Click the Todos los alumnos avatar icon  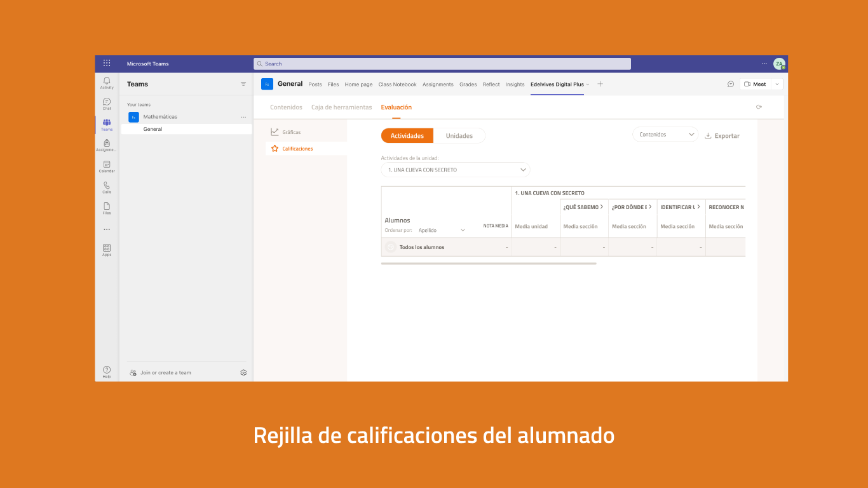[391, 247]
